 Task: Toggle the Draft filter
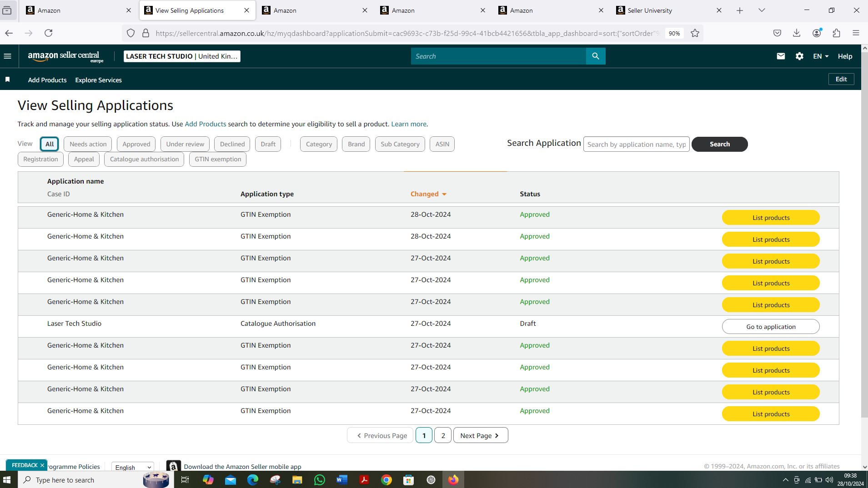pyautogui.click(x=268, y=144)
